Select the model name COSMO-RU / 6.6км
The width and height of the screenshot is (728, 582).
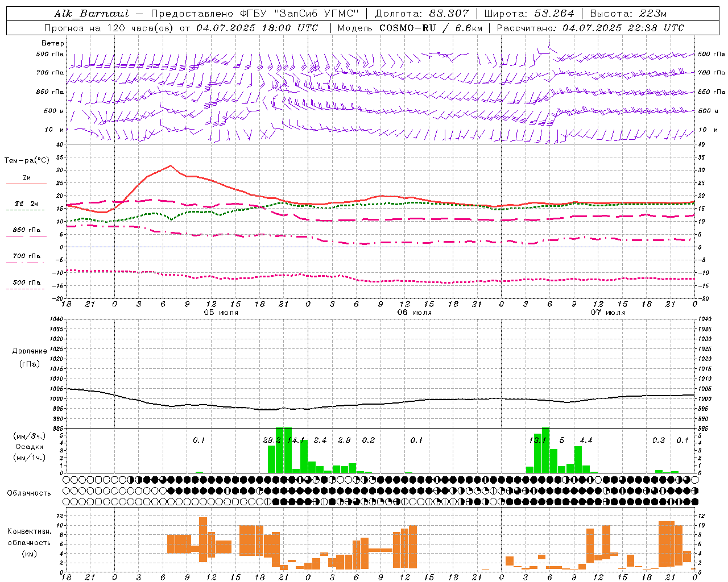[x=431, y=28]
